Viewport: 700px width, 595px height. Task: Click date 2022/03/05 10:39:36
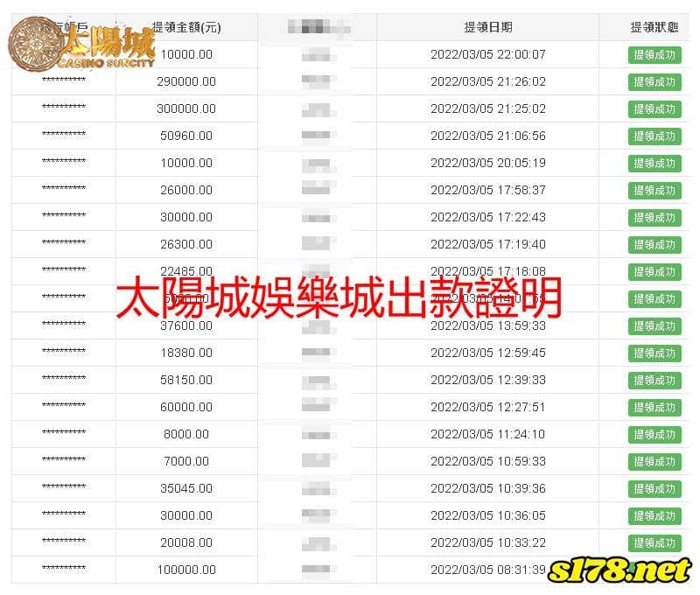pos(488,488)
